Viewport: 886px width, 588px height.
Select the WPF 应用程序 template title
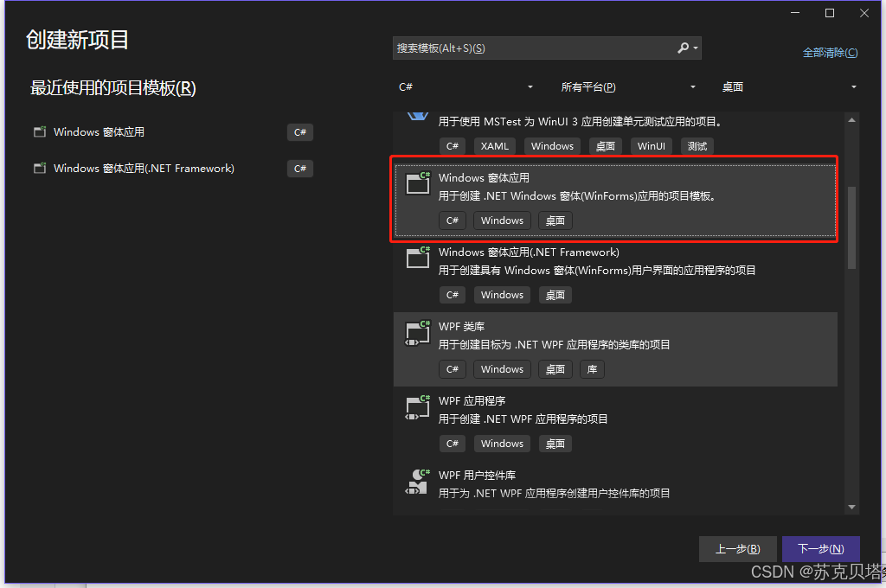click(x=472, y=401)
